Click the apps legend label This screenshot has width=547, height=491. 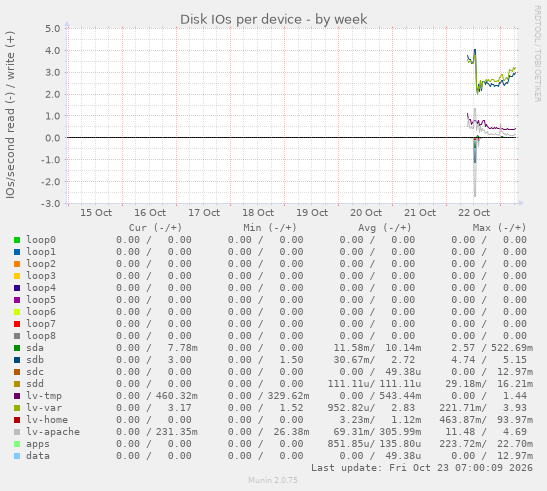tap(38, 444)
